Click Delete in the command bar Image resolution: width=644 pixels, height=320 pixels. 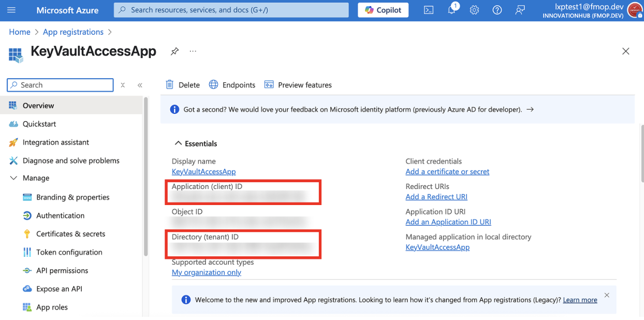pos(183,85)
